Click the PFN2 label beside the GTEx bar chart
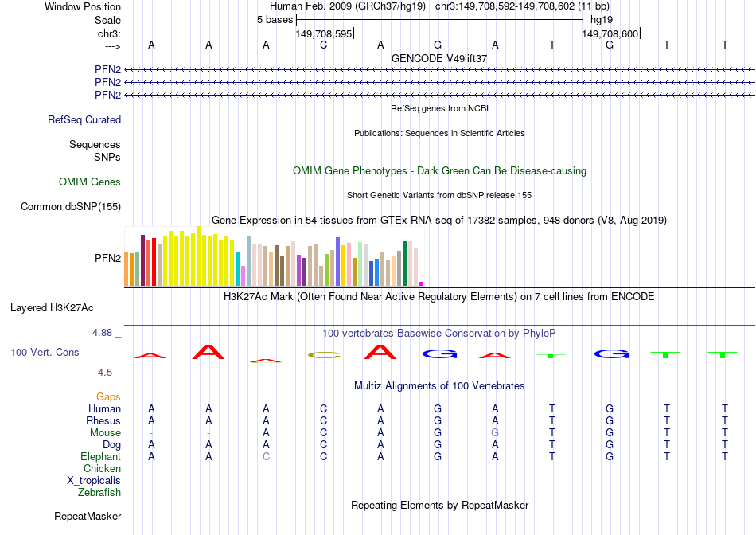756x535 pixels. coord(108,258)
